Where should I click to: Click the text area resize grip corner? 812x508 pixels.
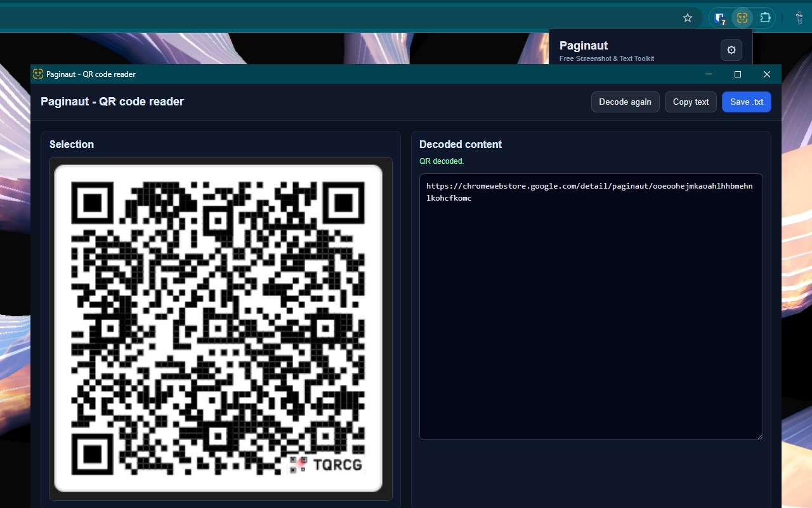(x=759, y=436)
